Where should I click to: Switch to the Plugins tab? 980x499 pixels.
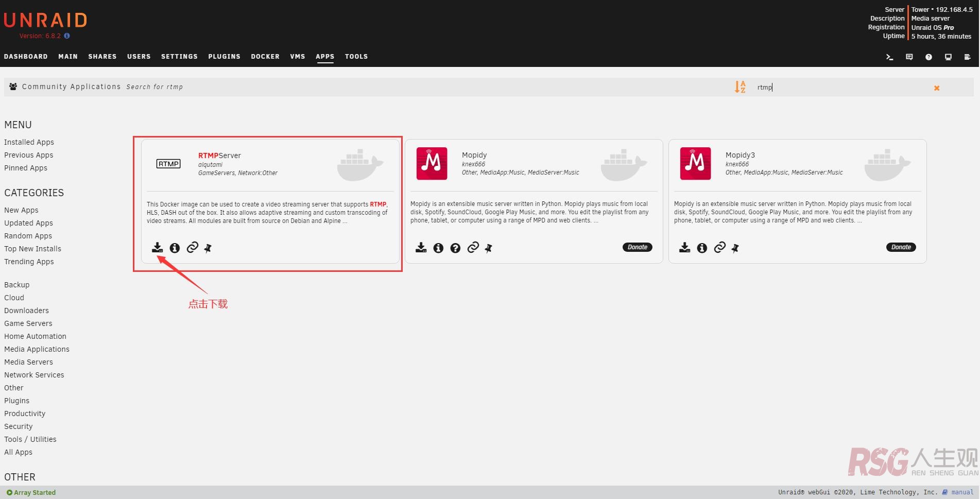[225, 57]
